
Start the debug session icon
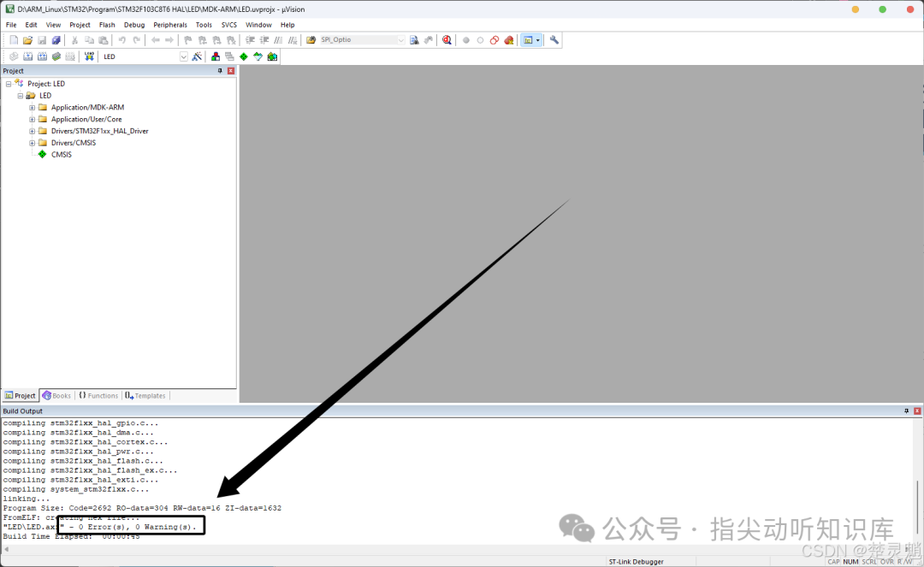click(447, 40)
